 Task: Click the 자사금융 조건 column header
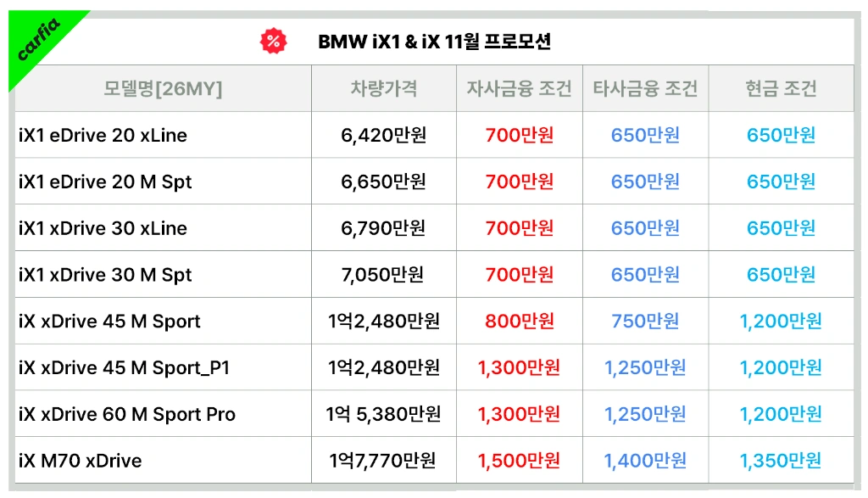pyautogui.click(x=520, y=88)
